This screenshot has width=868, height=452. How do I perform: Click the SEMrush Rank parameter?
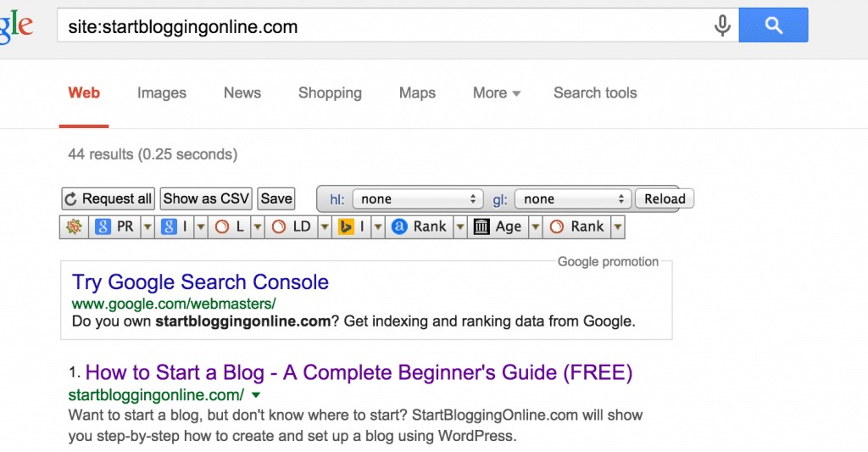click(576, 226)
